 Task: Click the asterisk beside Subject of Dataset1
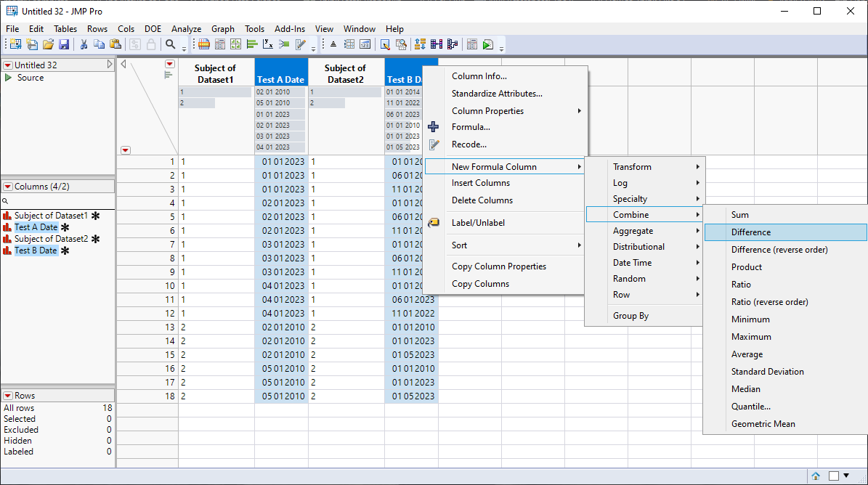pyautogui.click(x=95, y=216)
